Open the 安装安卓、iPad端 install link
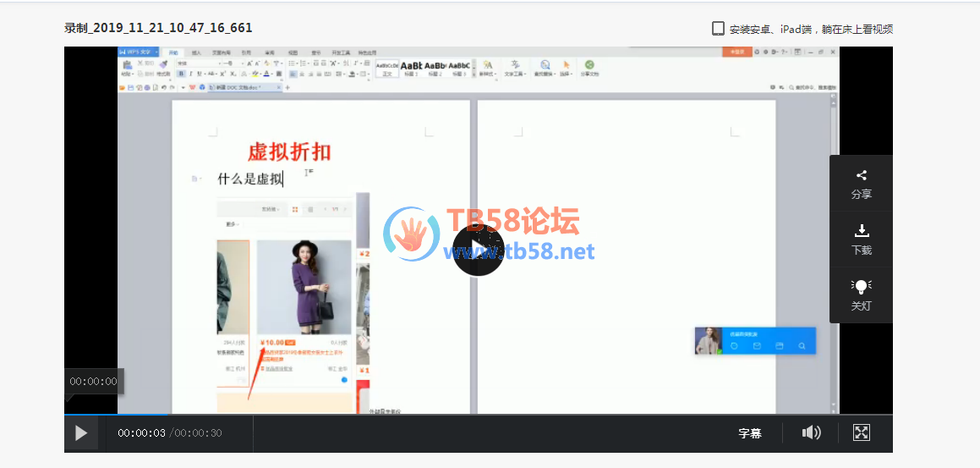Viewport: 980px width, 468px height. pyautogui.click(x=803, y=29)
